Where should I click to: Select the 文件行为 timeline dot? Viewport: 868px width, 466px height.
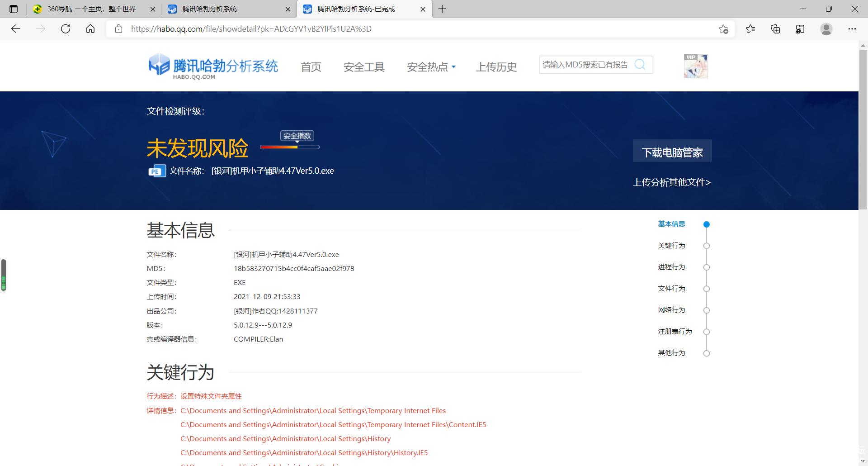(707, 289)
